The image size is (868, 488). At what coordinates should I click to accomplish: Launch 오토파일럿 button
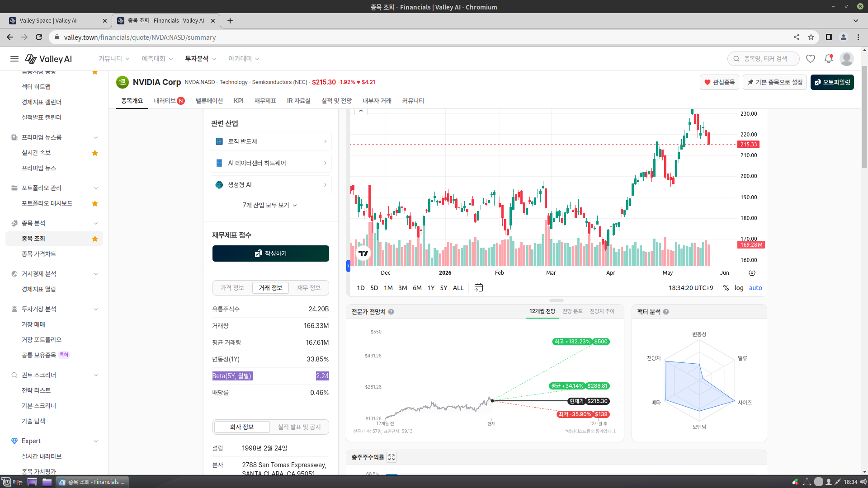pyautogui.click(x=832, y=82)
